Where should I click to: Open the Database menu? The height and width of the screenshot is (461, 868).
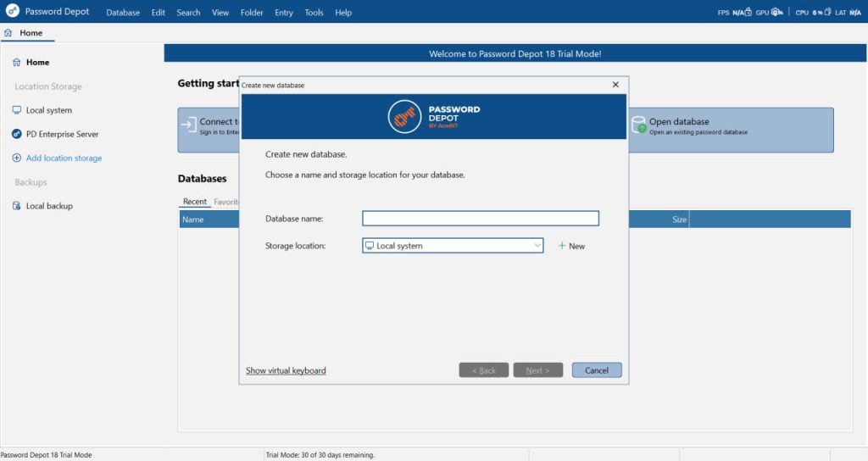coord(123,12)
